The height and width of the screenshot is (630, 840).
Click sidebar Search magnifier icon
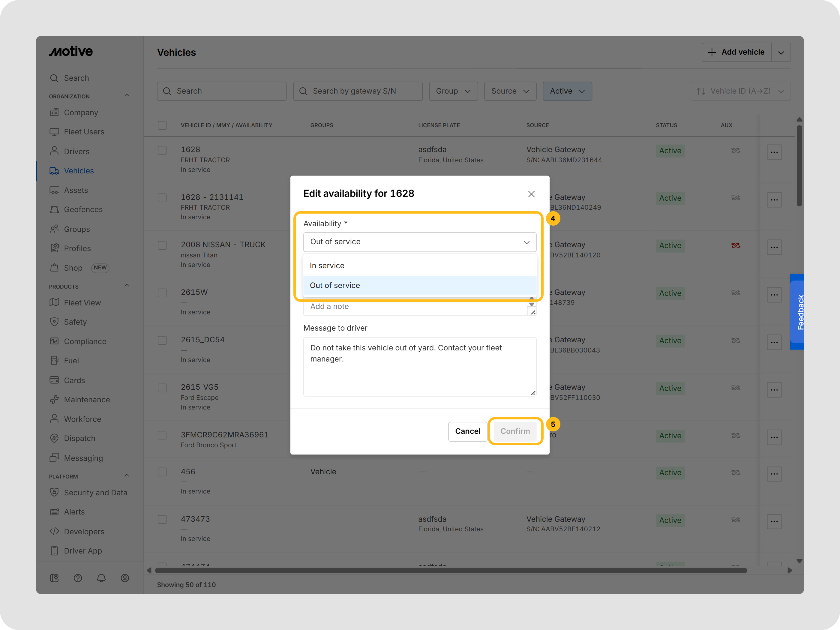click(54, 78)
